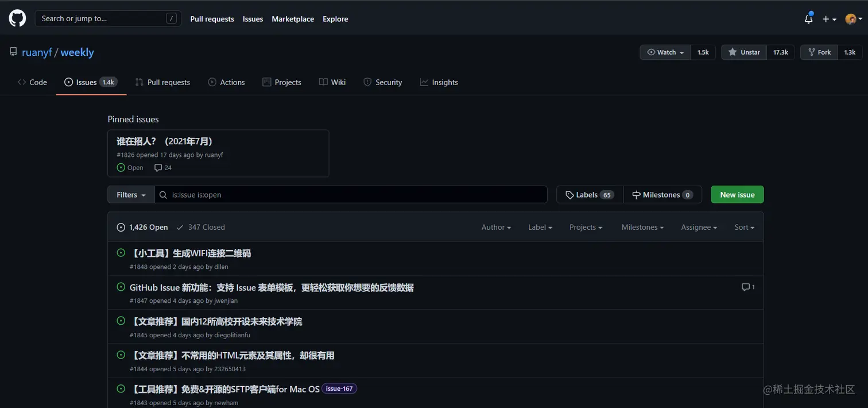
Task: Open the user avatar menu
Action: tap(853, 19)
